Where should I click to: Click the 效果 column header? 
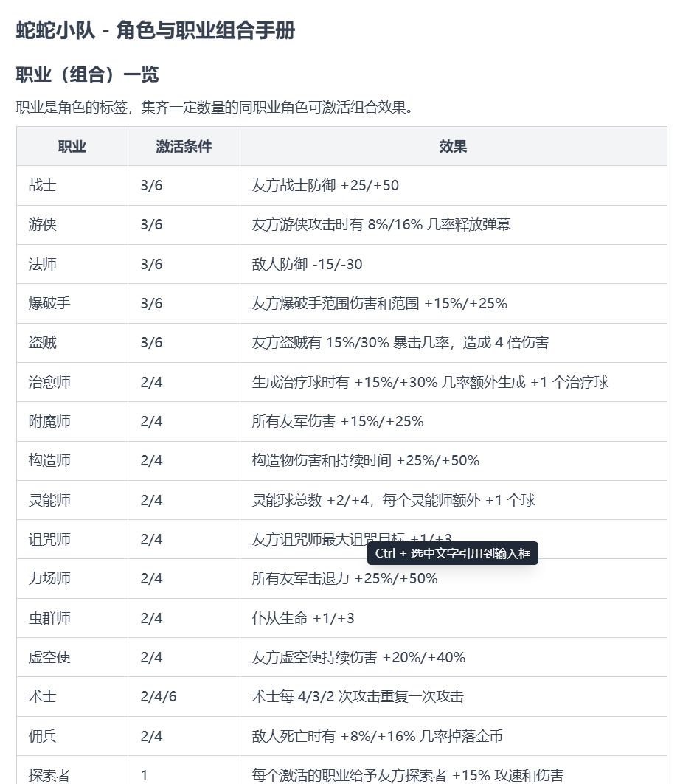point(453,146)
